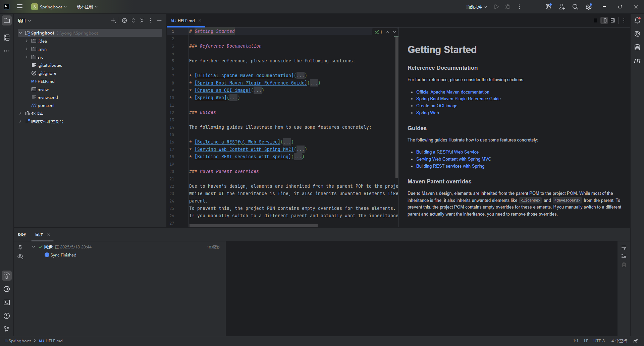
Task: Open the AI Assistant from the toolbar
Action: tap(548, 7)
